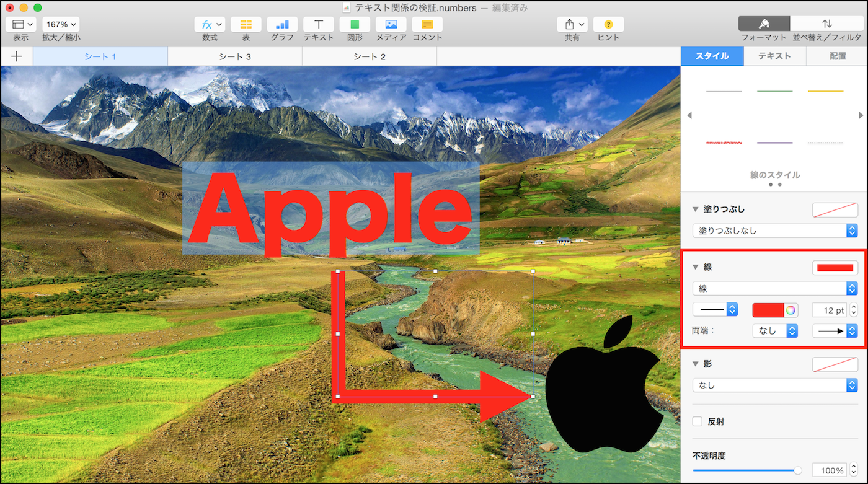Add a new sheet with plus button
Screen dimensions: 868x484
coord(17,56)
